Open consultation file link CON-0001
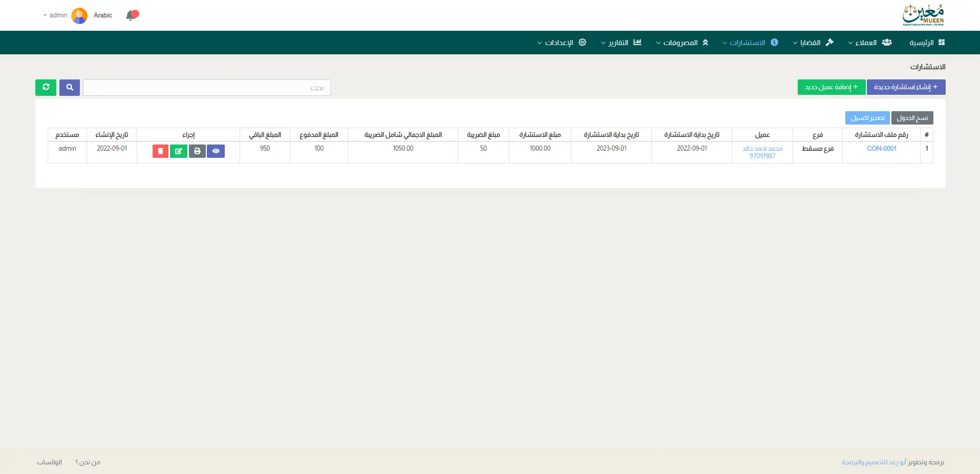980x474 pixels. pos(881,149)
